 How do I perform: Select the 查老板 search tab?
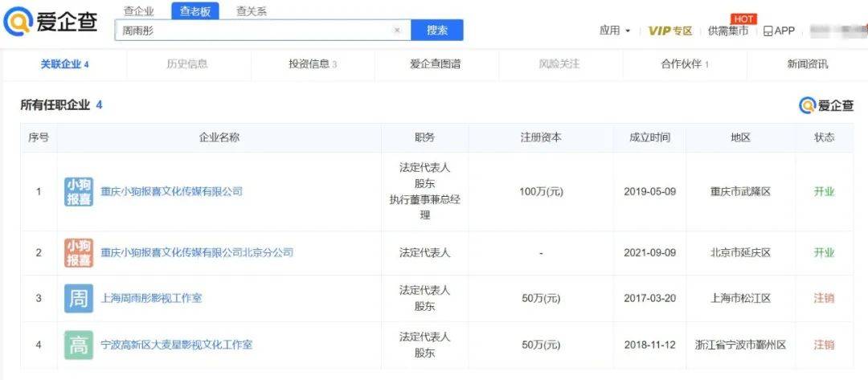tap(194, 11)
